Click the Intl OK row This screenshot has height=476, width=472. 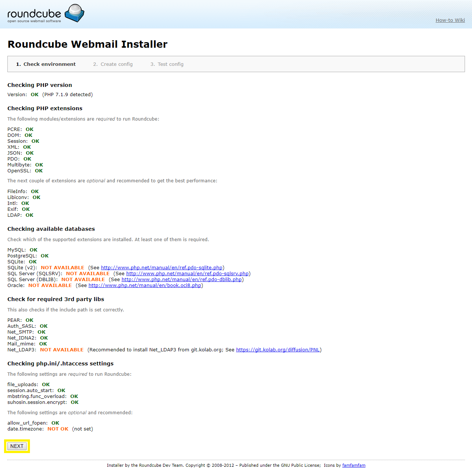18,203
